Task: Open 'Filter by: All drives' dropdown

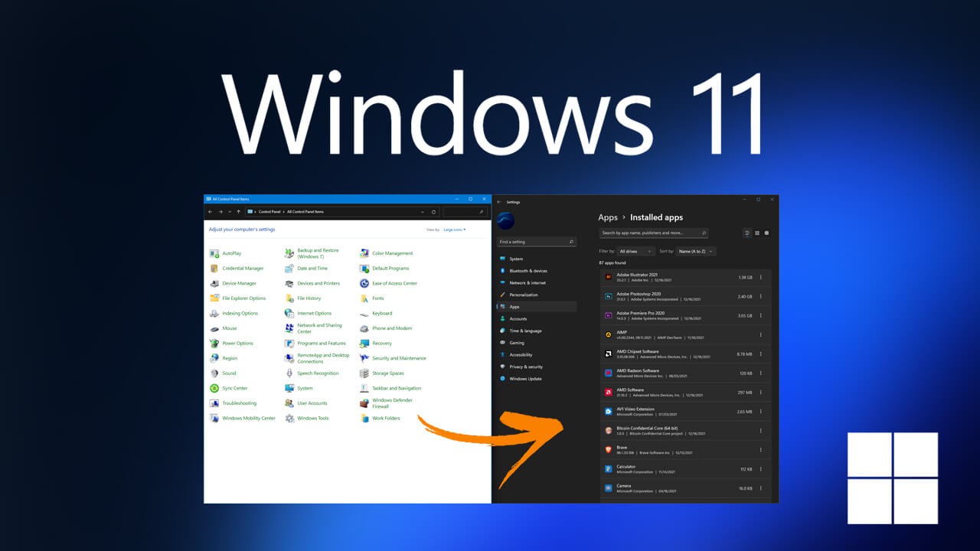Action: pos(635,251)
